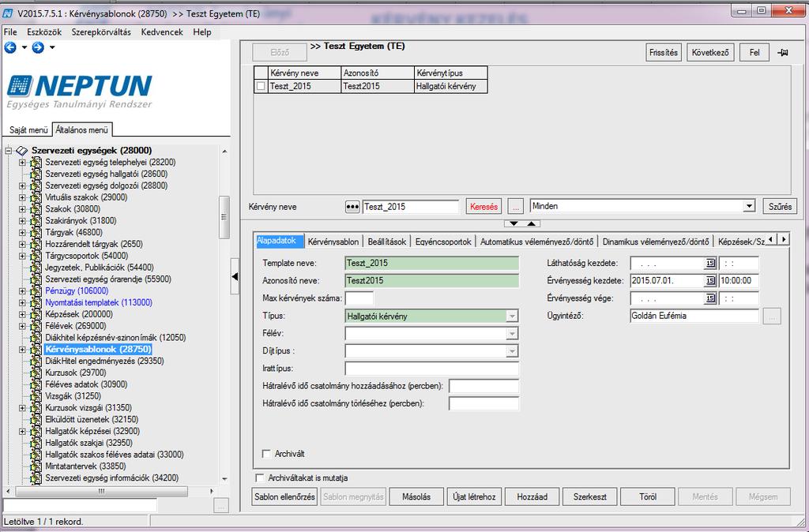809x532 pixels.
Task: Click the icon beside Képzések (200000)
Action: pos(36,314)
